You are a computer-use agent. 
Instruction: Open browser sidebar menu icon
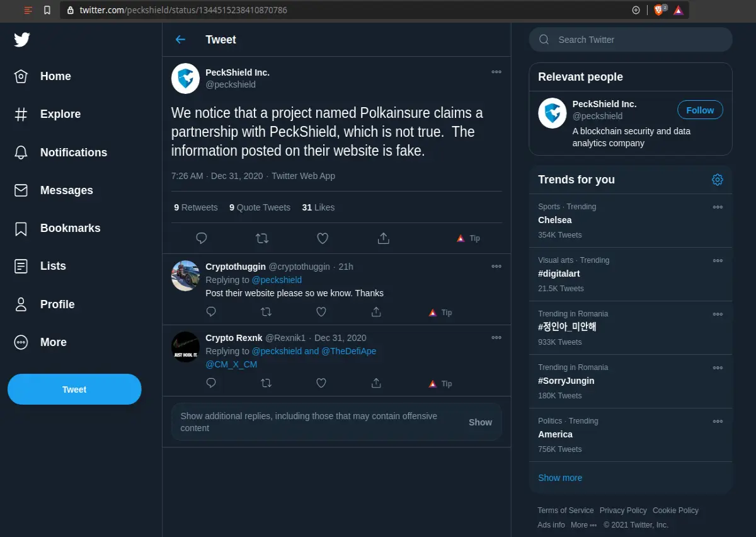[28, 10]
